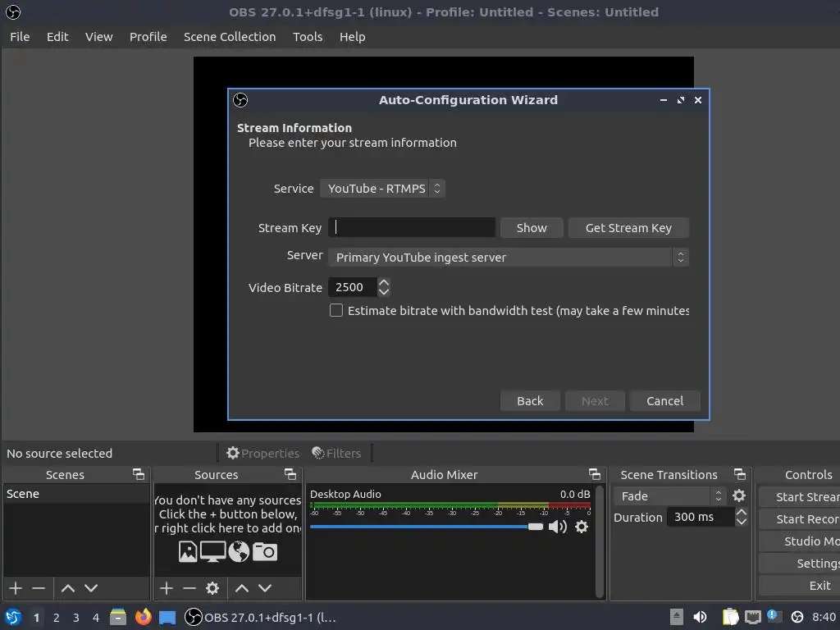Remove the selected scene with the minus icon
Viewport: 840px width, 630px height.
pos(39,588)
